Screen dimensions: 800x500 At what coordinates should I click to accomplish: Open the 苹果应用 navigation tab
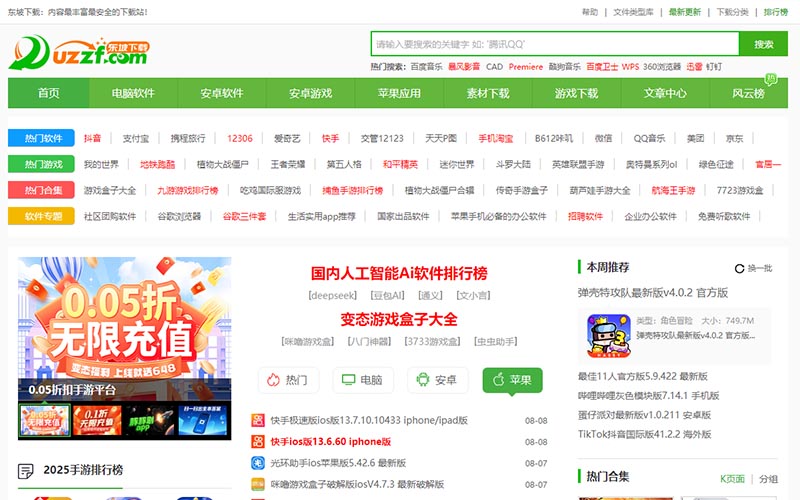coord(399,93)
